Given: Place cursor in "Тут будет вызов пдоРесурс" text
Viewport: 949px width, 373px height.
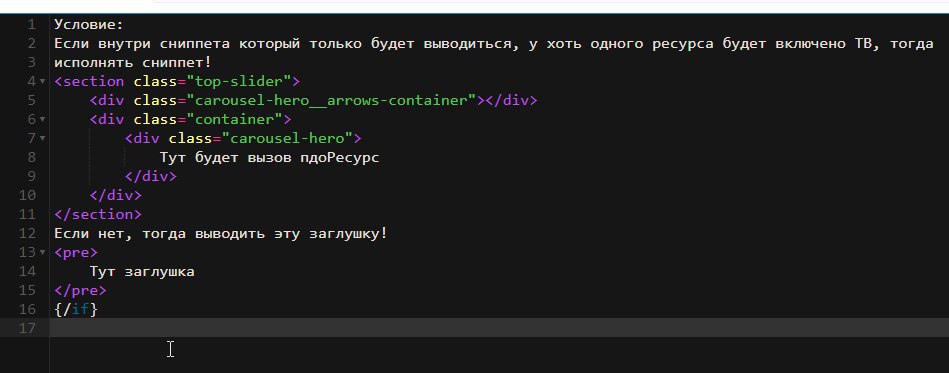Looking at the screenshot, I should click(270, 157).
